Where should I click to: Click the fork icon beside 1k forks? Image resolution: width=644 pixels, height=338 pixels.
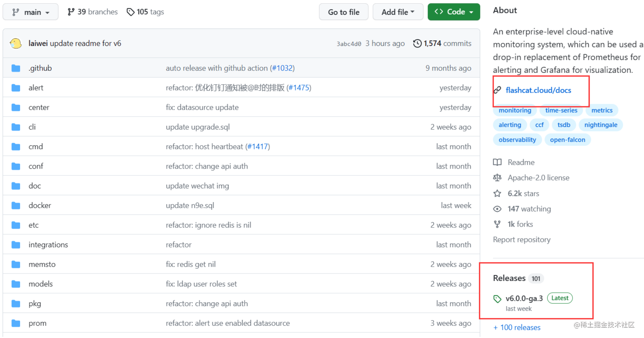click(x=497, y=224)
